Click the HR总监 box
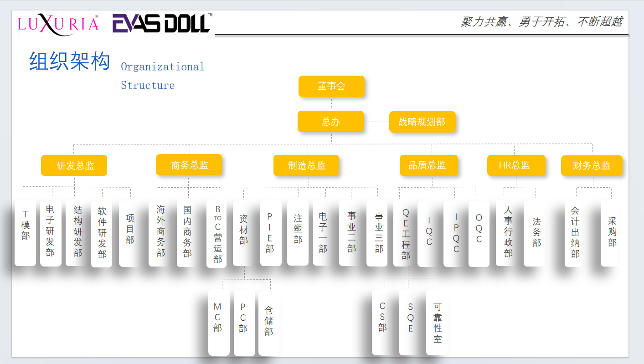 [516, 165]
